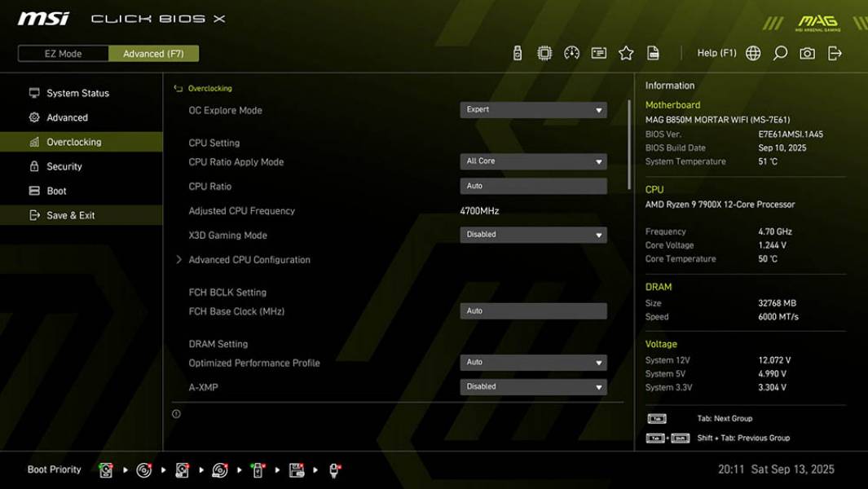Open Hardware Monitor via the gauge icon

[571, 52]
